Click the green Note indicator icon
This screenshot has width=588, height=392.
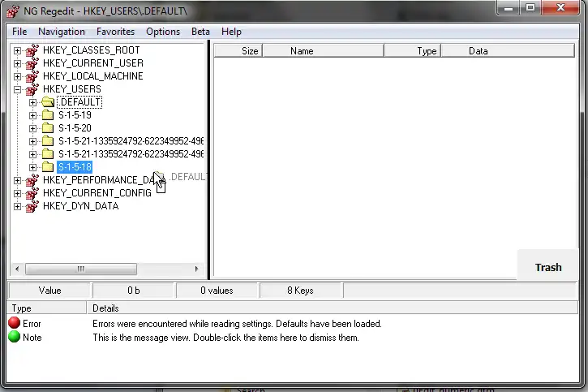pyautogui.click(x=15, y=337)
